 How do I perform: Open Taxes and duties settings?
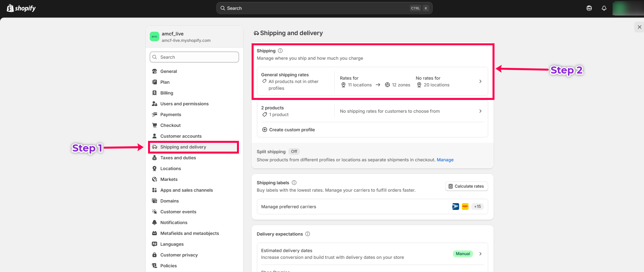(178, 158)
